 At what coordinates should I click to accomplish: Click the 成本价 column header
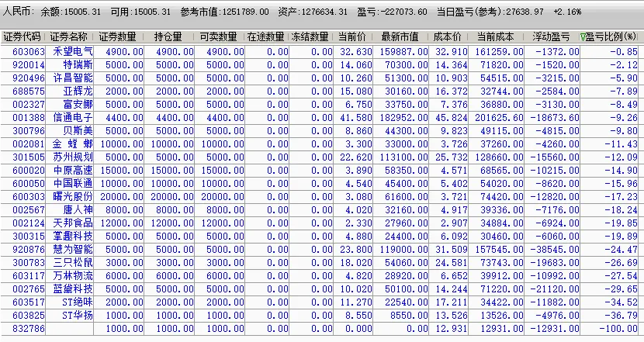click(x=448, y=37)
